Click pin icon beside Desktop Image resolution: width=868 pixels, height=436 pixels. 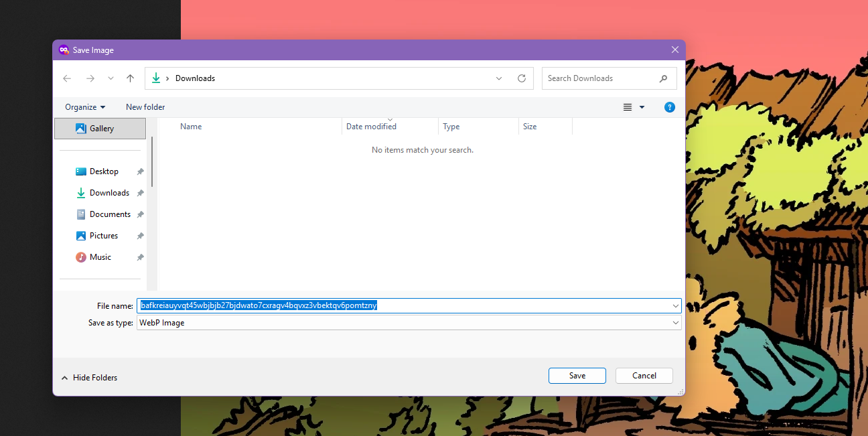pos(140,172)
